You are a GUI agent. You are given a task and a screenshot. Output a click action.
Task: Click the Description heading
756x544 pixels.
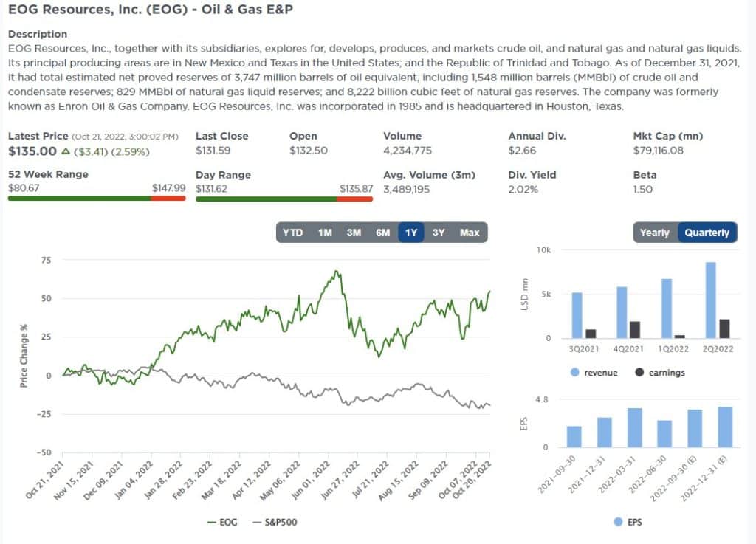click(38, 34)
